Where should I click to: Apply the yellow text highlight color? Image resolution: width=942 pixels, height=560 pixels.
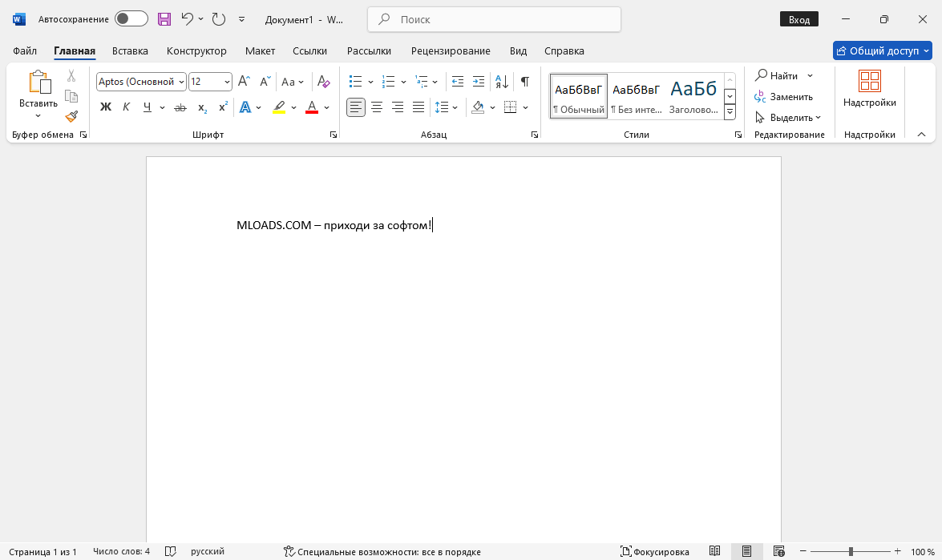(279, 107)
